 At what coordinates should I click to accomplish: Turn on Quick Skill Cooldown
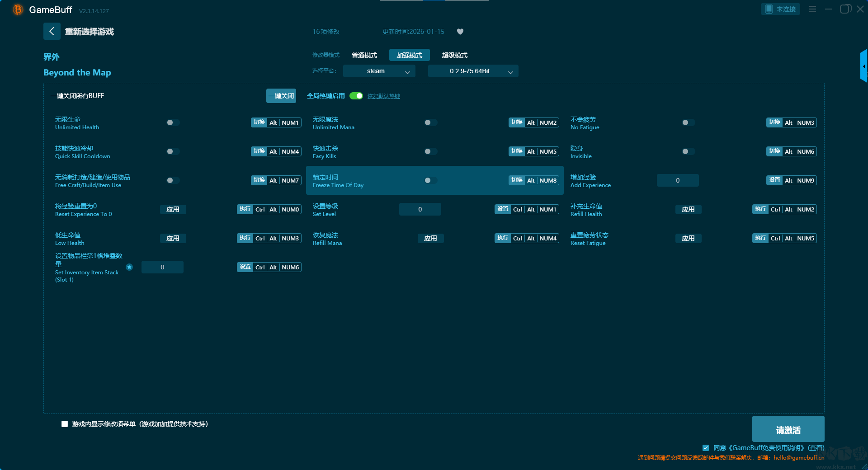pos(173,151)
